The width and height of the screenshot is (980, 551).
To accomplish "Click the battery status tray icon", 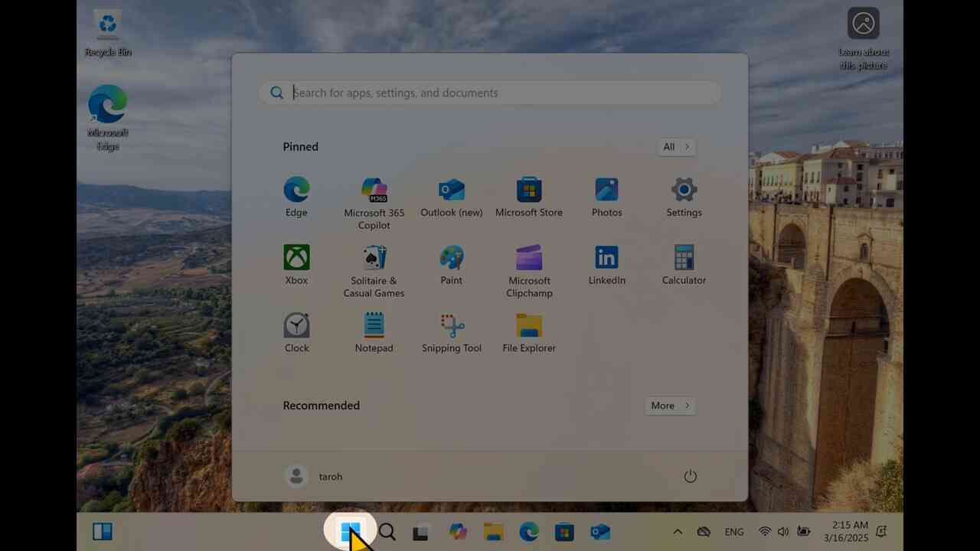I will pyautogui.click(x=803, y=531).
